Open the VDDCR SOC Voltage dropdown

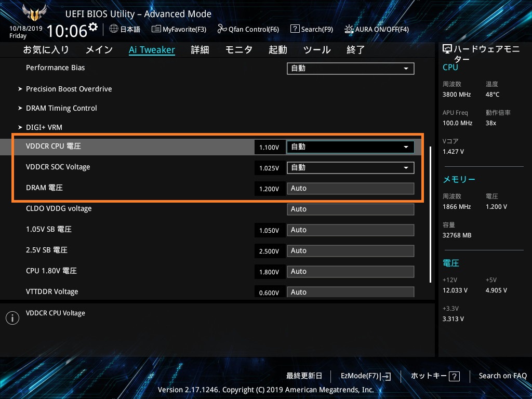coord(351,168)
